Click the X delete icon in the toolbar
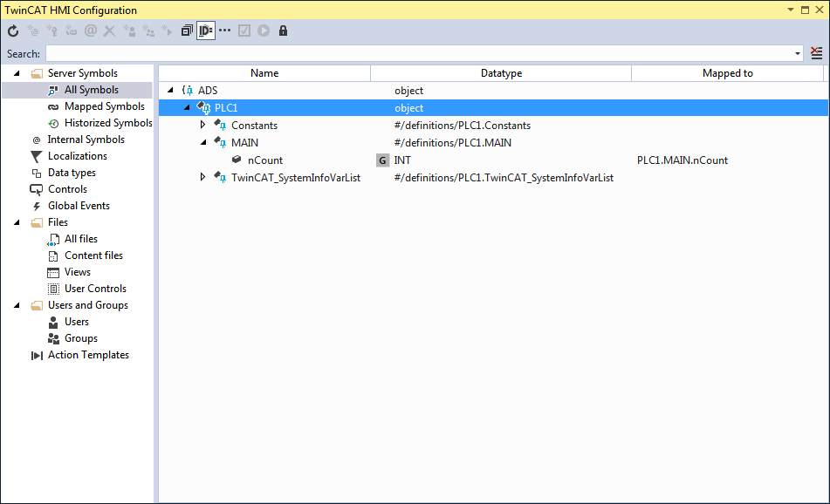This screenshot has width=830, height=504. pos(110,31)
